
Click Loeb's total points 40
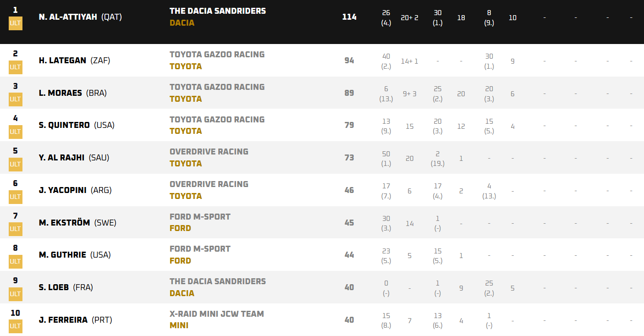coord(349,287)
